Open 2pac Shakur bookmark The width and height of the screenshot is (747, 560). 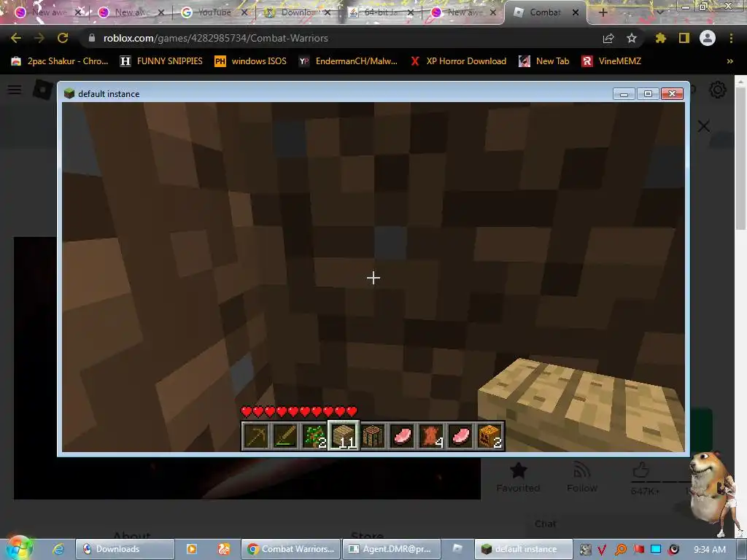pos(60,61)
